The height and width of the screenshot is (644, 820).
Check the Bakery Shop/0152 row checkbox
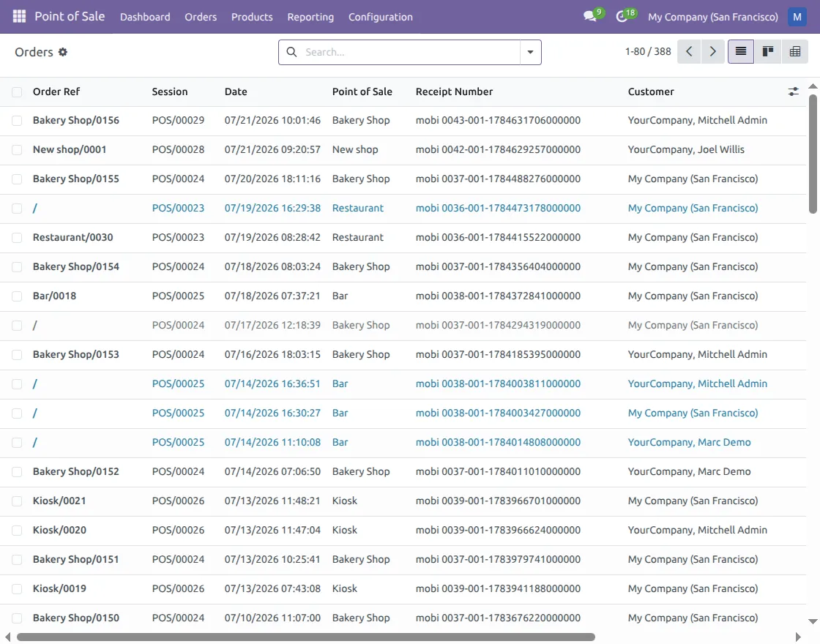point(17,472)
